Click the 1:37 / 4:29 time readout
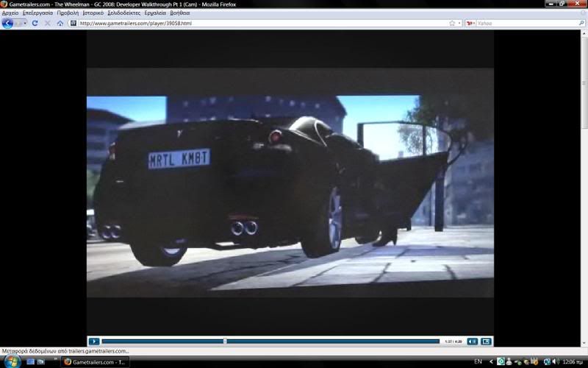588x368 pixels. click(x=453, y=342)
